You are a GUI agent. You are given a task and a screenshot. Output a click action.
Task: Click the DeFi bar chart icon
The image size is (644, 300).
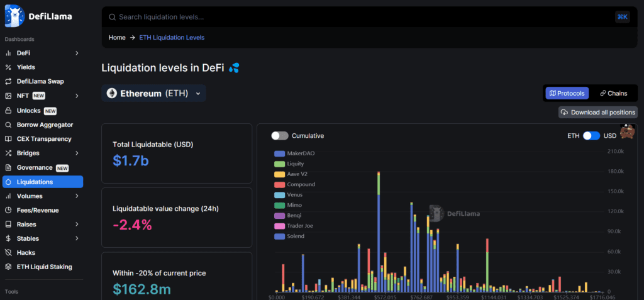(8, 53)
